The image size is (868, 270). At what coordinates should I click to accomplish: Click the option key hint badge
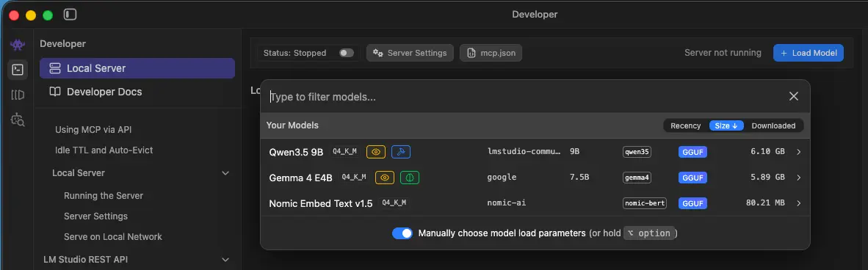click(648, 233)
